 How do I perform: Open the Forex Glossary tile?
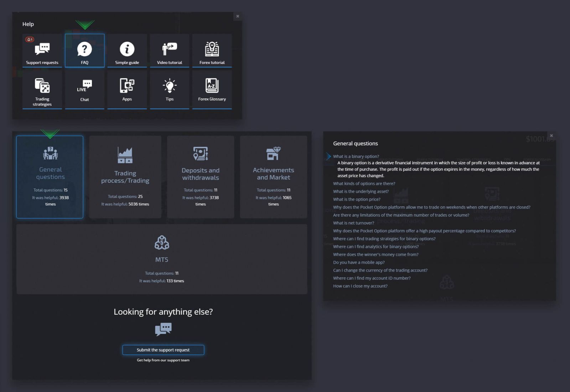[212, 89]
